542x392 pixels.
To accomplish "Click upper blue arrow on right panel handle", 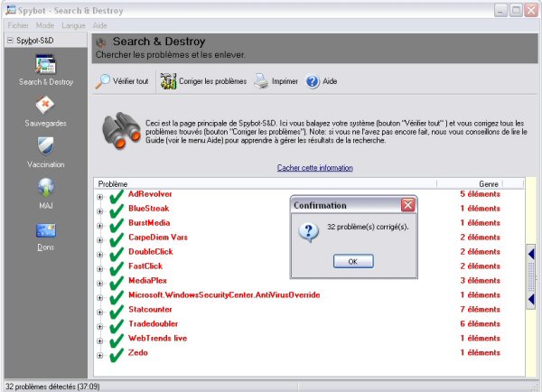I will pos(531,254).
